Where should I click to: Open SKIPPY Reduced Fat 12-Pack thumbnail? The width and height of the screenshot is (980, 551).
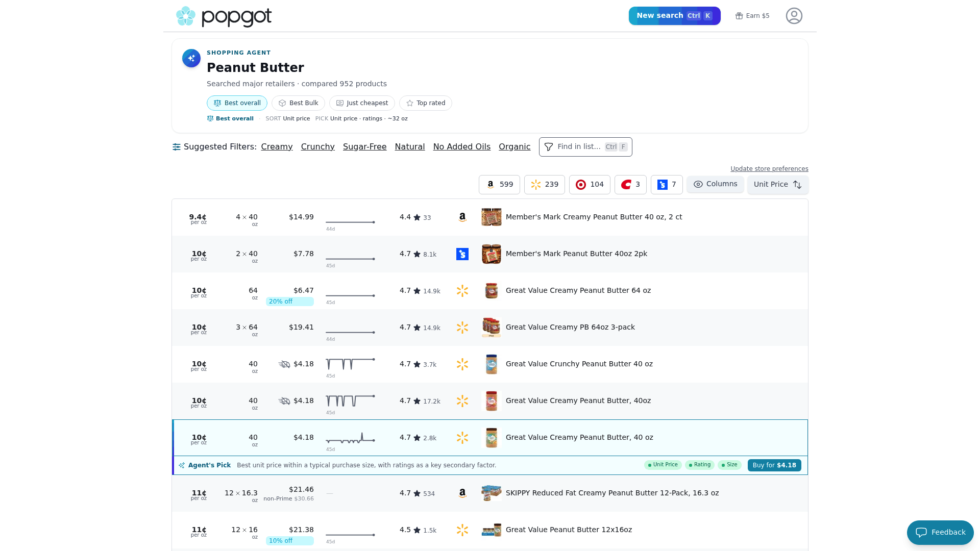[492, 493]
